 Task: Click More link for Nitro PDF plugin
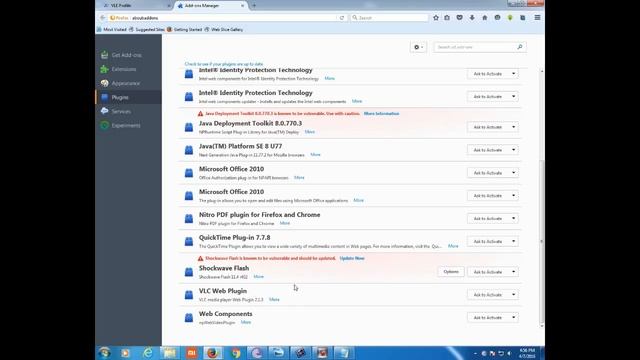285,223
